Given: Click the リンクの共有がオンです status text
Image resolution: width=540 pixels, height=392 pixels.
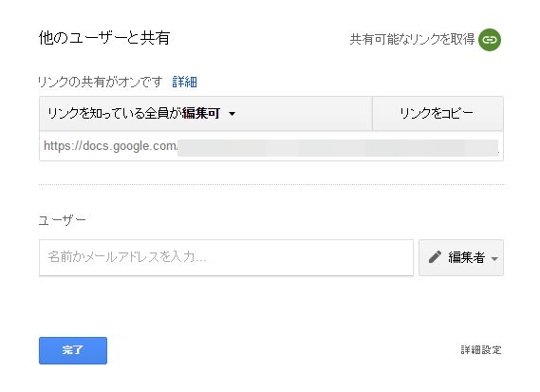Looking at the screenshot, I should [101, 82].
